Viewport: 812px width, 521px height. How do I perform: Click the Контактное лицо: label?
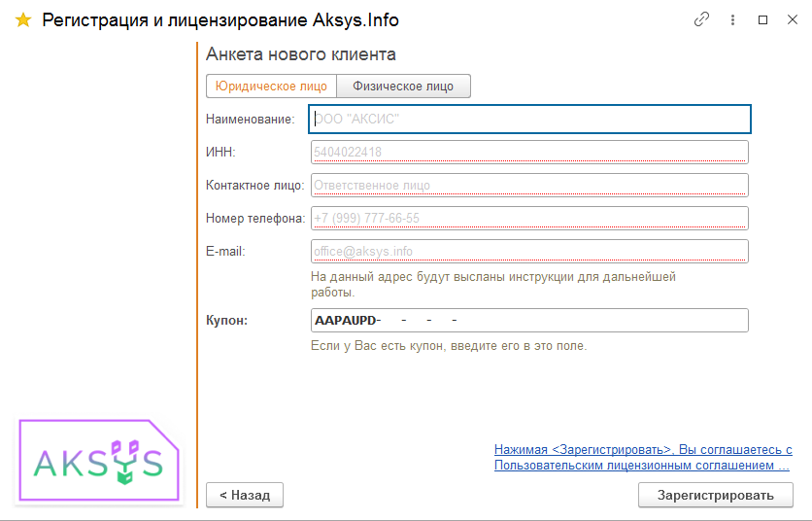pos(255,185)
